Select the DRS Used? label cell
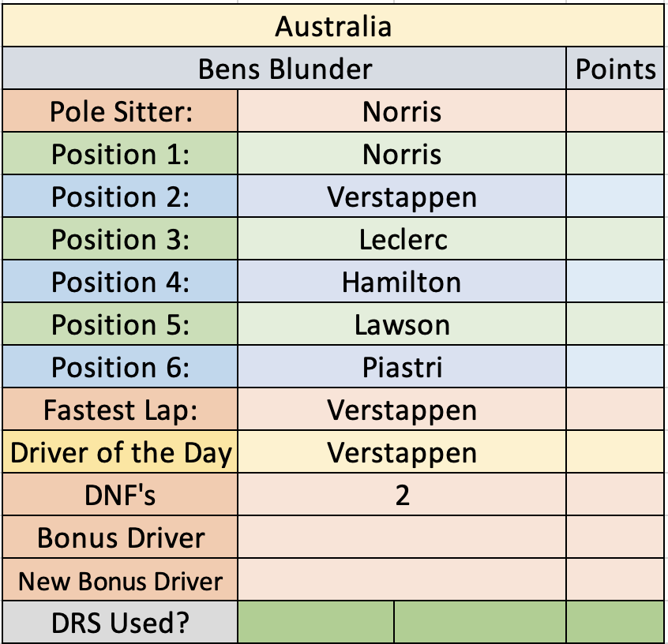Viewport: 668px width, 644px height. 120,622
